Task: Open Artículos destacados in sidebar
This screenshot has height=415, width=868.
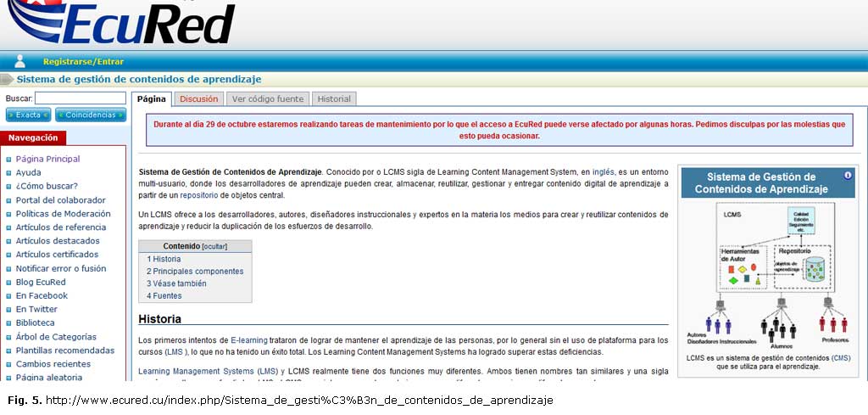Action: point(57,241)
